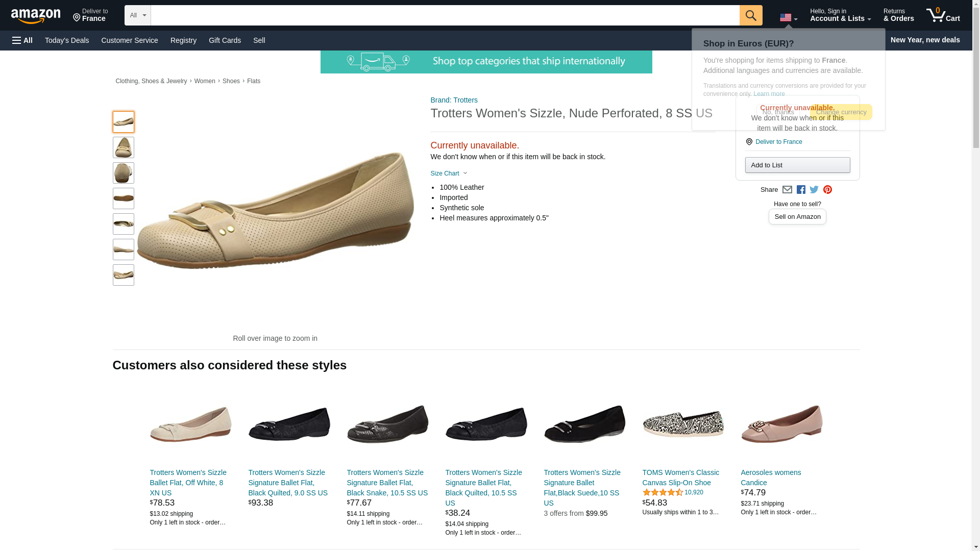
Task: Expand the All search category dropdown
Action: (137, 15)
